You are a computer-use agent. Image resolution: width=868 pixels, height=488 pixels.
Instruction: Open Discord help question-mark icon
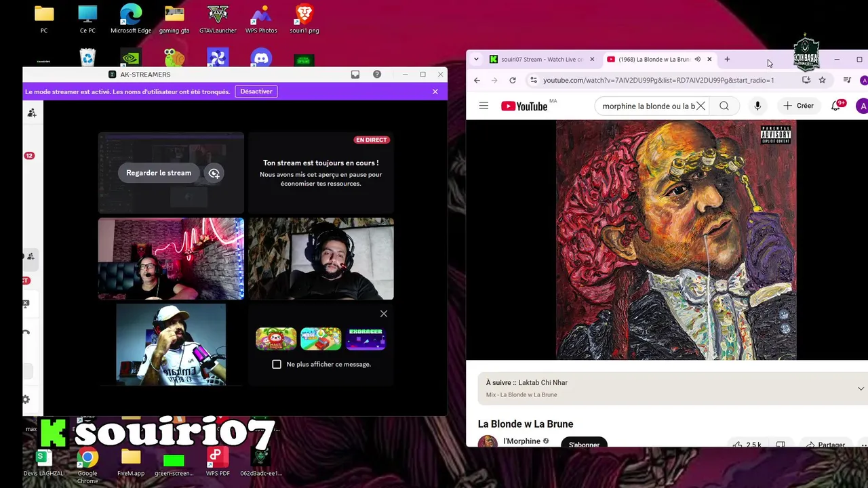point(377,75)
